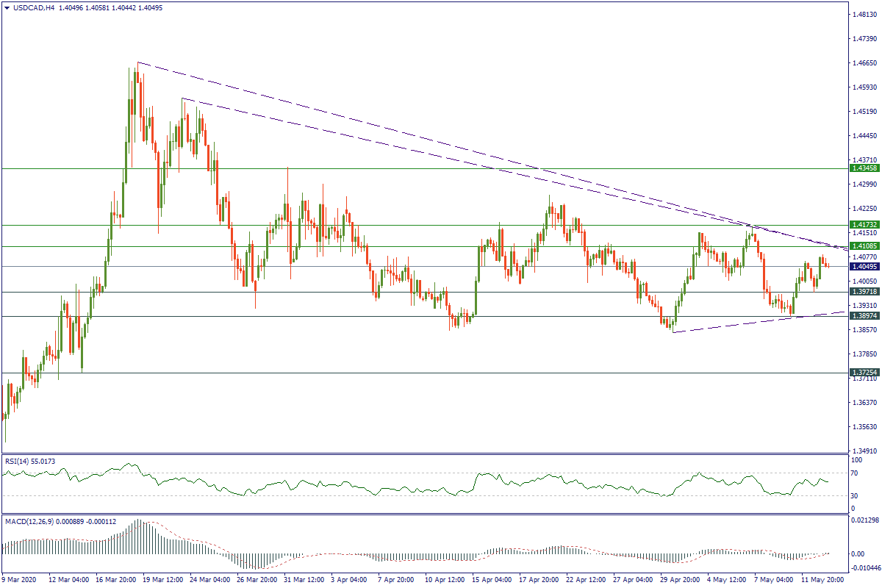Select the 1.41732 green price level label
The image size is (882, 588).
pos(864,225)
